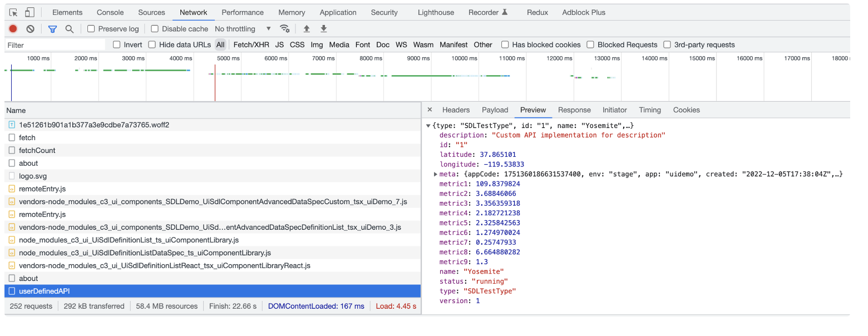The width and height of the screenshot is (868, 336).
Task: Enable Preserve log
Action: 90,28
